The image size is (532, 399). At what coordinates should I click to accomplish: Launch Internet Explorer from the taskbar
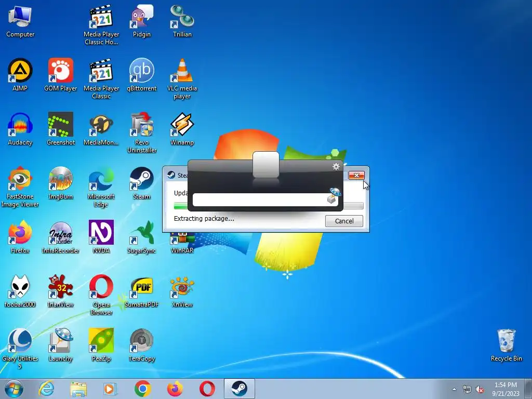tap(46, 389)
